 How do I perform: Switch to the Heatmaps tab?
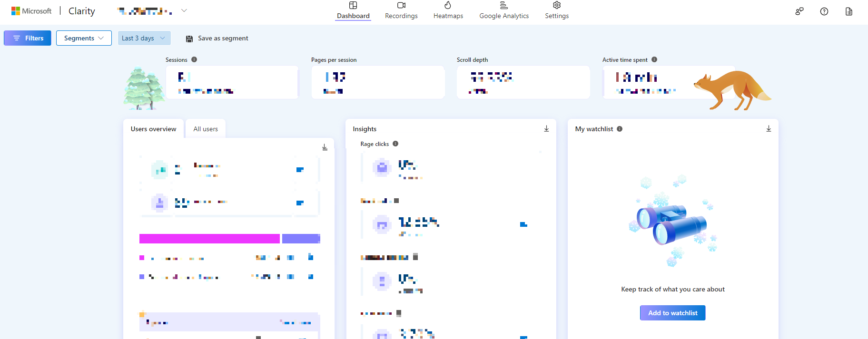coord(448,11)
